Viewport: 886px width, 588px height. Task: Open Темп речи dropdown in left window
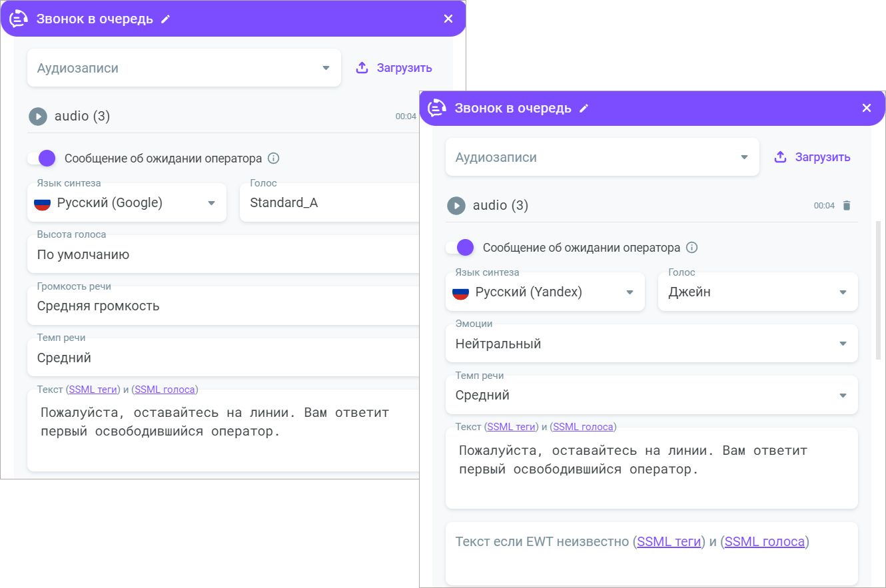pyautogui.click(x=223, y=358)
